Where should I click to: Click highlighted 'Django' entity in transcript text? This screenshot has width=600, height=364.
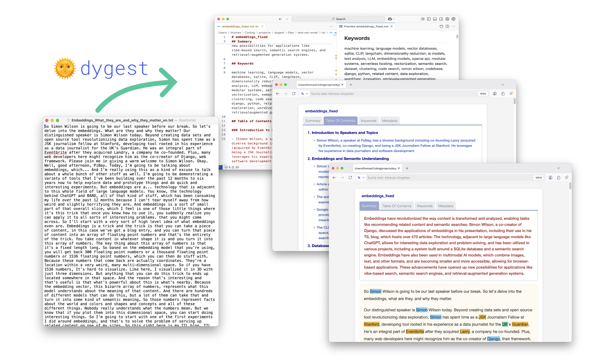(x=493, y=339)
